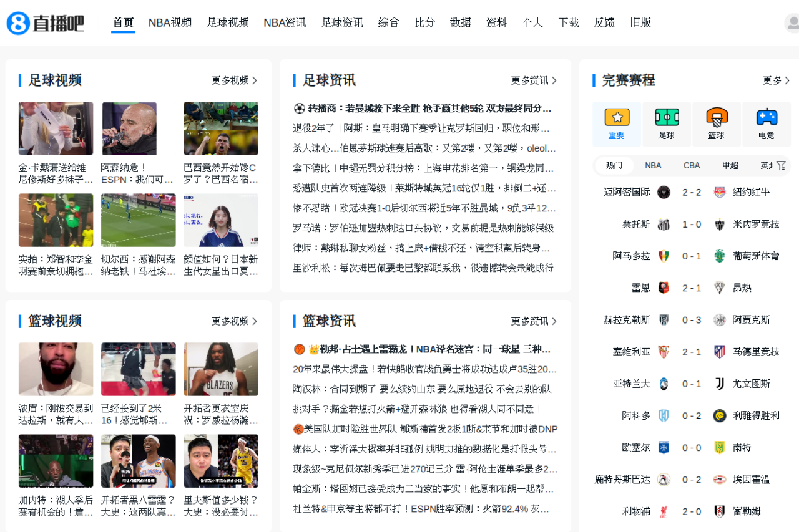Open the 勒邦·占士遇上雷霸龙 headline

(x=423, y=349)
